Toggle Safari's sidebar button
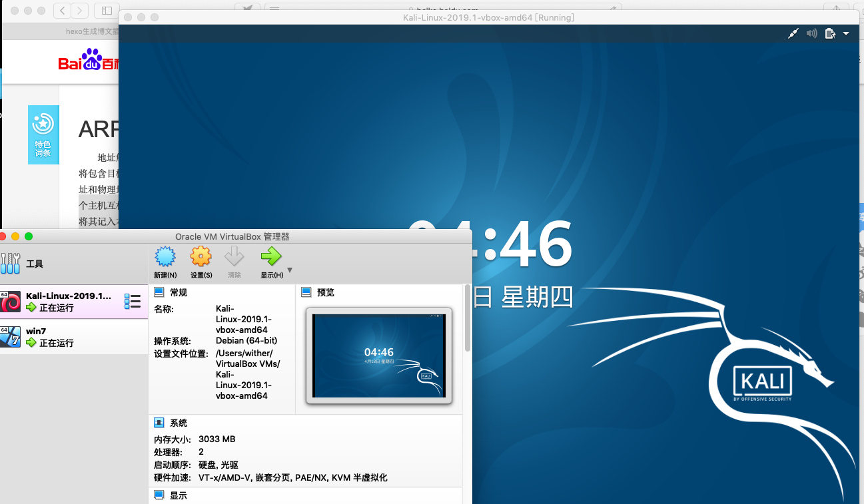The image size is (864, 504). (106, 10)
